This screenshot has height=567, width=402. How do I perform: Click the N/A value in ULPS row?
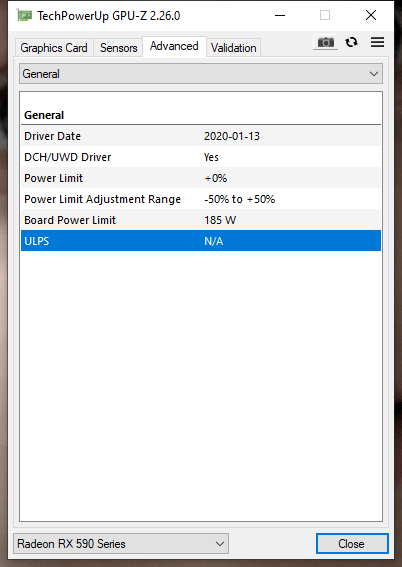(213, 241)
